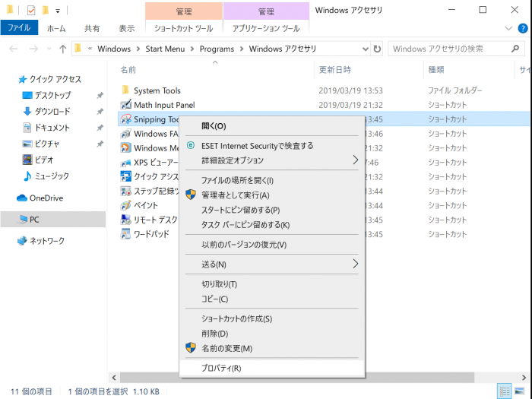Open the ファイル tab
The height and width of the screenshot is (399, 532).
tap(19, 28)
